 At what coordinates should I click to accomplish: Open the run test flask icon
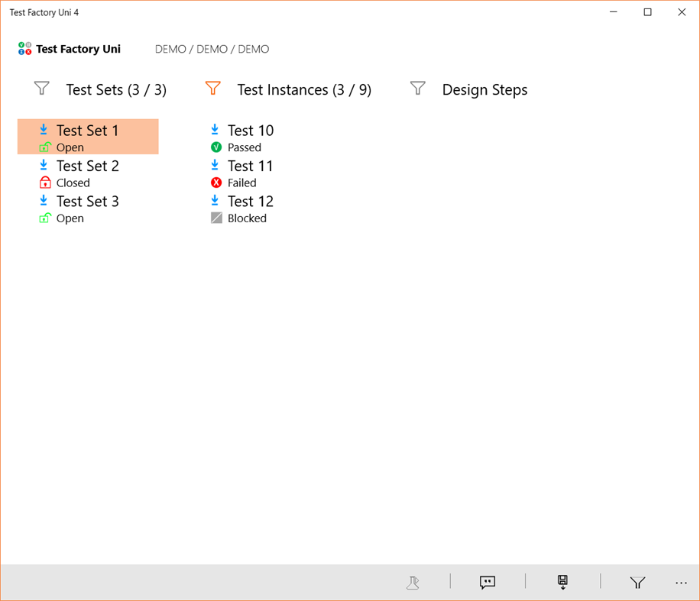tap(413, 583)
